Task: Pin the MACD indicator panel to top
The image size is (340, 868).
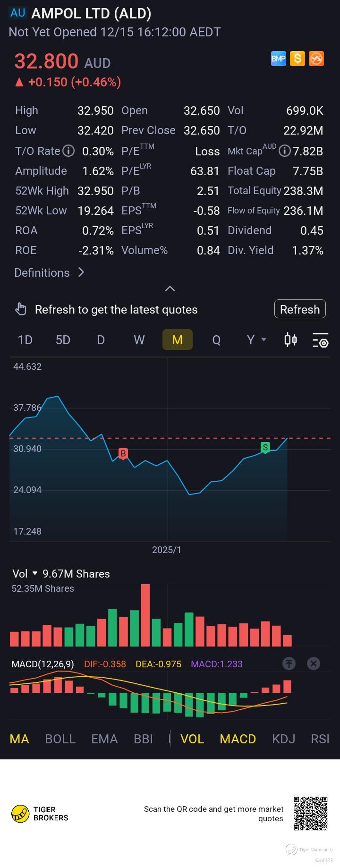Action: pyautogui.click(x=289, y=664)
